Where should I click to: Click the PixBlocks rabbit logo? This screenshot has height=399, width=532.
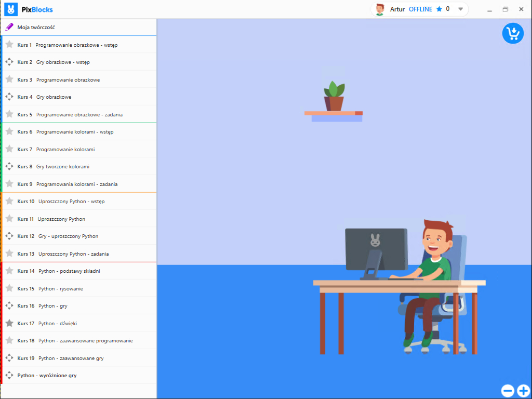tap(11, 9)
